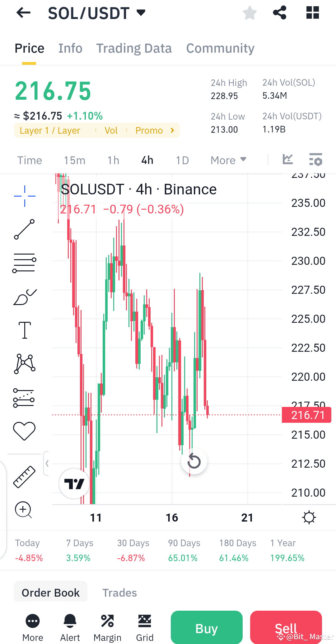Open the XABCD pattern drawing tool
Viewport: 336px width, 644px height.
[x=24, y=364]
